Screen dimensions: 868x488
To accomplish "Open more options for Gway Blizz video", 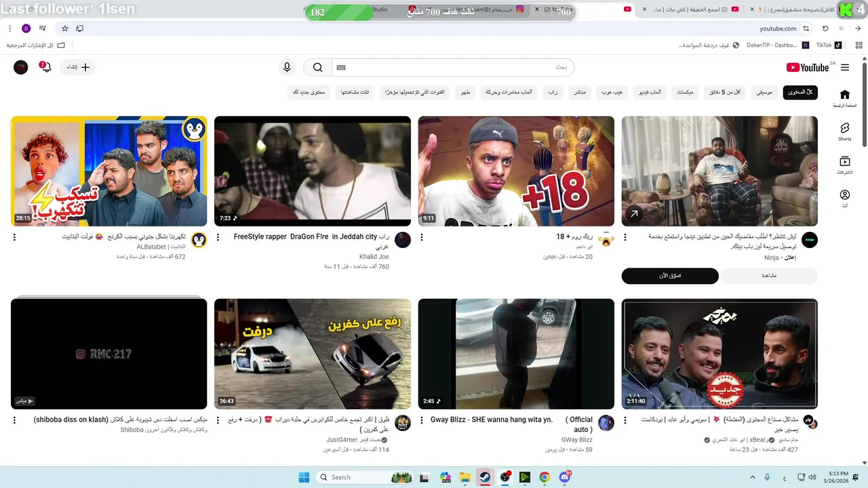I will [x=422, y=420].
